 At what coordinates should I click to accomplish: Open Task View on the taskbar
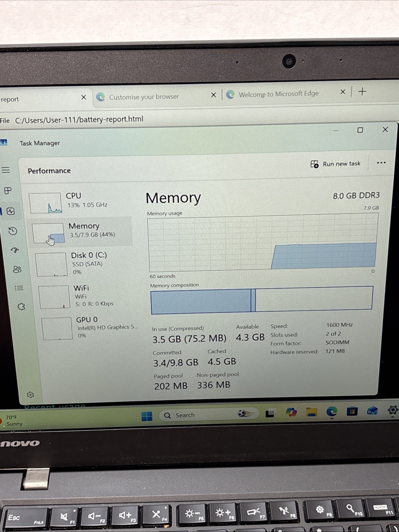click(270, 414)
